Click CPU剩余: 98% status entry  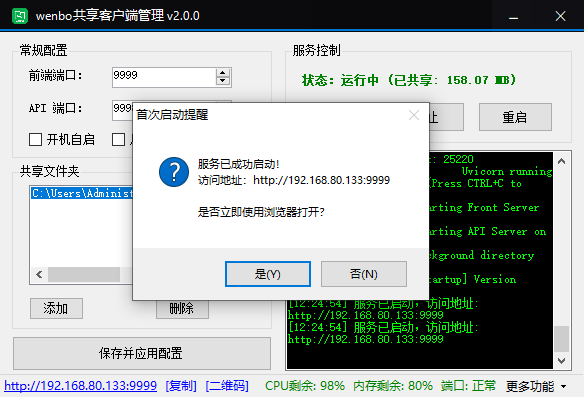pos(305,386)
